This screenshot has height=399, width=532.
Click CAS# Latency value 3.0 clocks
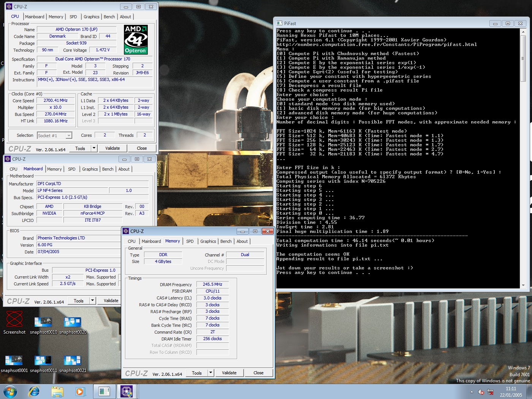click(x=212, y=298)
